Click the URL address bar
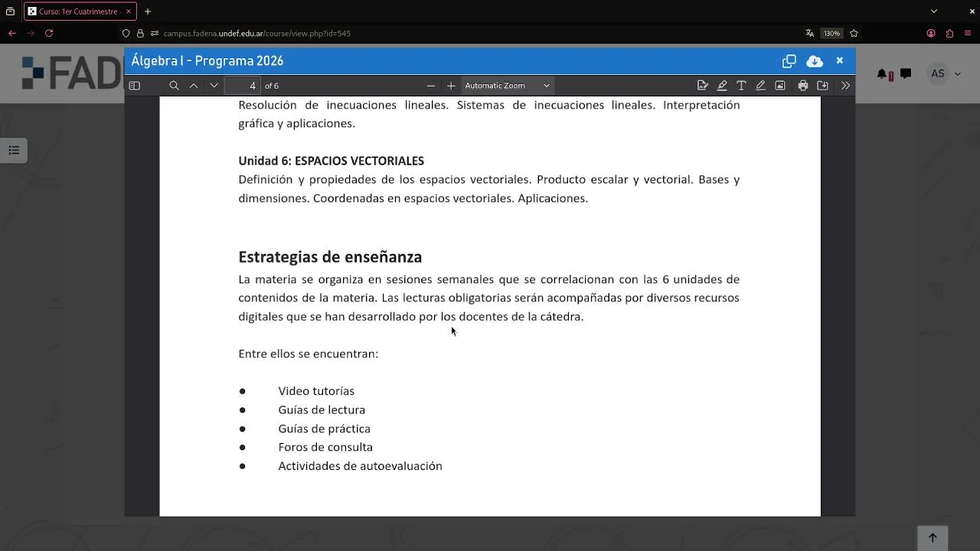Image resolution: width=980 pixels, height=551 pixels. point(459,34)
